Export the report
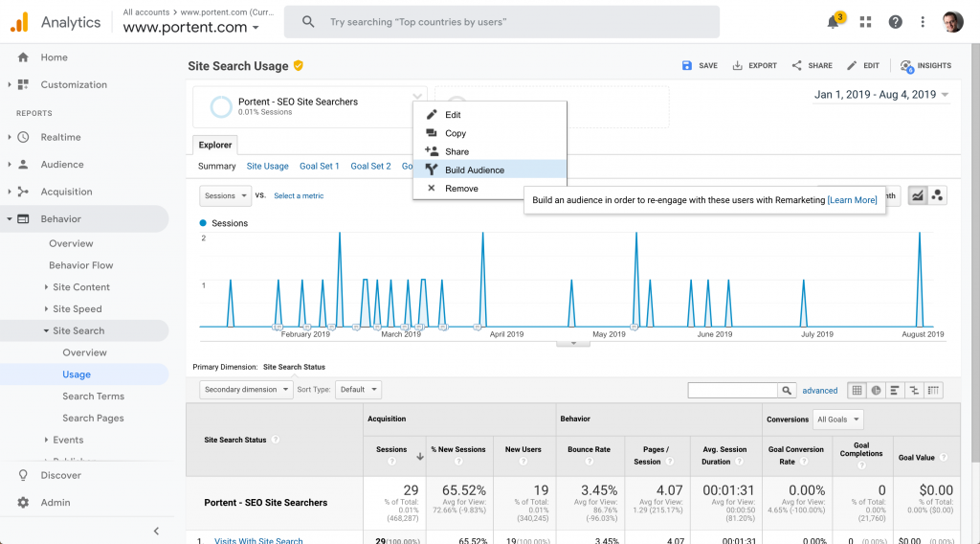Image resolution: width=980 pixels, height=544 pixels. pyautogui.click(x=754, y=66)
